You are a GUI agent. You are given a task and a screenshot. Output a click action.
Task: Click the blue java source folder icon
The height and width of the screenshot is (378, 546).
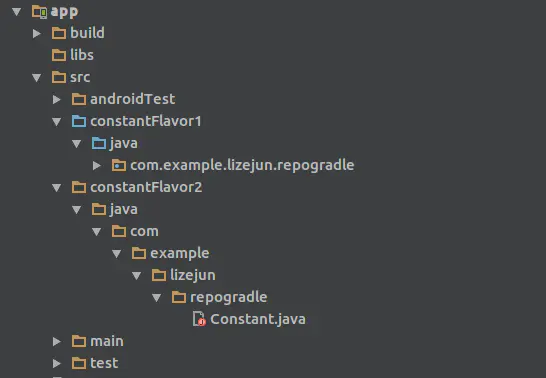(x=99, y=143)
